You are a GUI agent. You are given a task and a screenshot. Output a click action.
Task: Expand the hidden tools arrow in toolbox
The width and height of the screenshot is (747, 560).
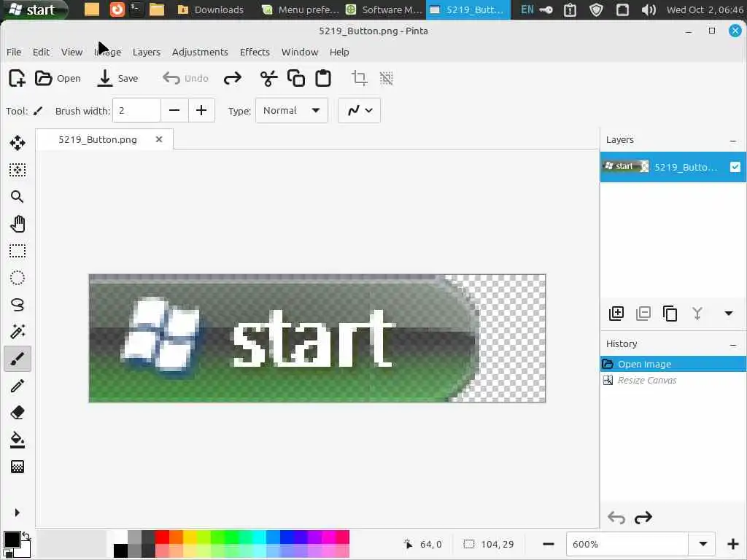tap(18, 513)
